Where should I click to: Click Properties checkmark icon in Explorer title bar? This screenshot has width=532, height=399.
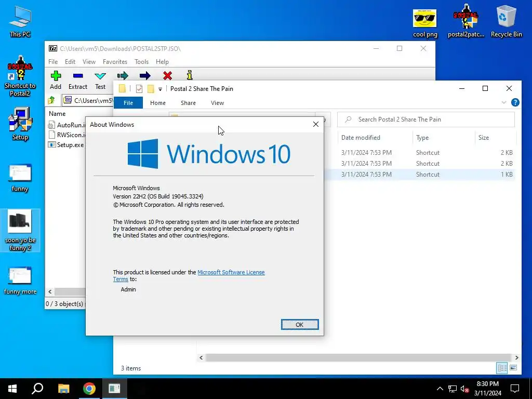pyautogui.click(x=139, y=89)
